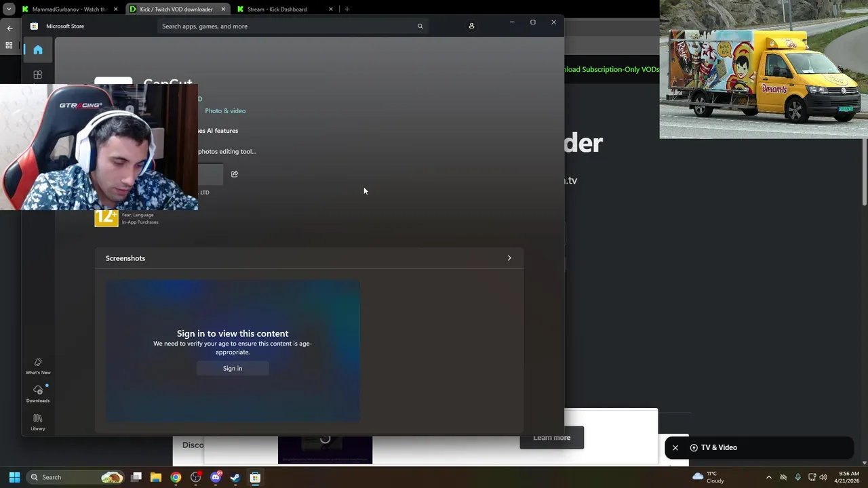Open Task View on the taskbar

click(136, 477)
